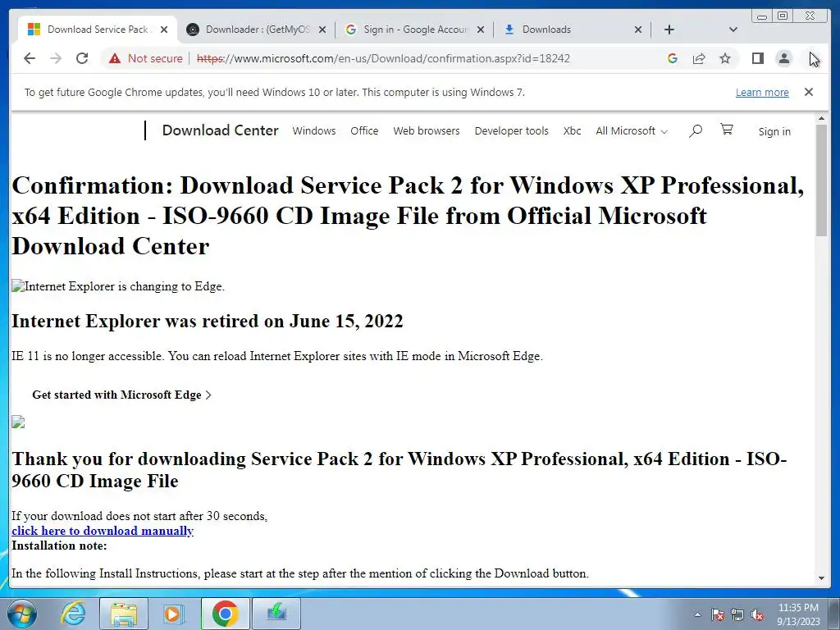Open the shopping cart
The height and width of the screenshot is (630, 840).
point(727,129)
